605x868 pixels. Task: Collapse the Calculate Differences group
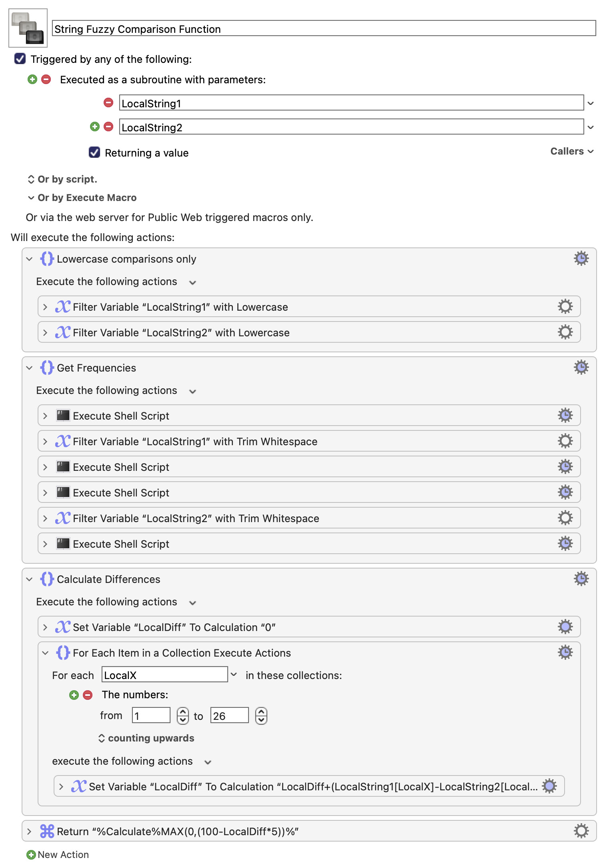(x=29, y=579)
